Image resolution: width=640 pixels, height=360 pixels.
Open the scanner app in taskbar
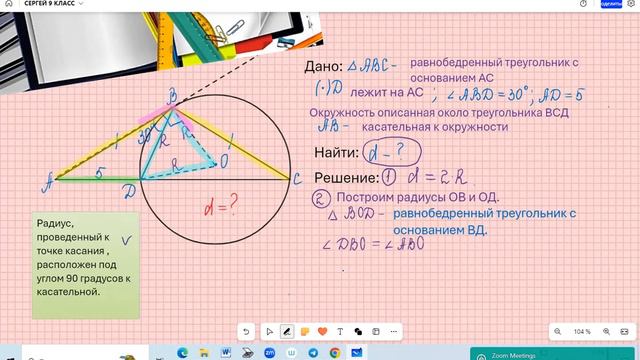pos(248,353)
